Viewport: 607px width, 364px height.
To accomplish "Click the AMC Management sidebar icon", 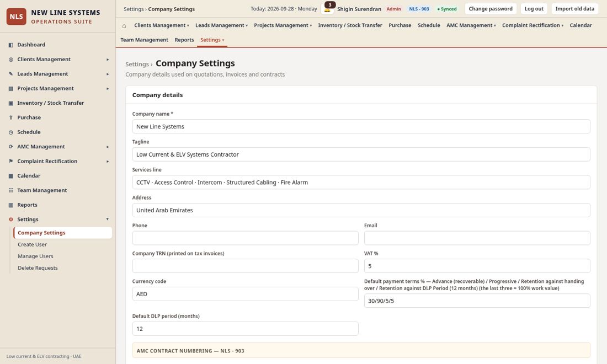I will tap(11, 147).
